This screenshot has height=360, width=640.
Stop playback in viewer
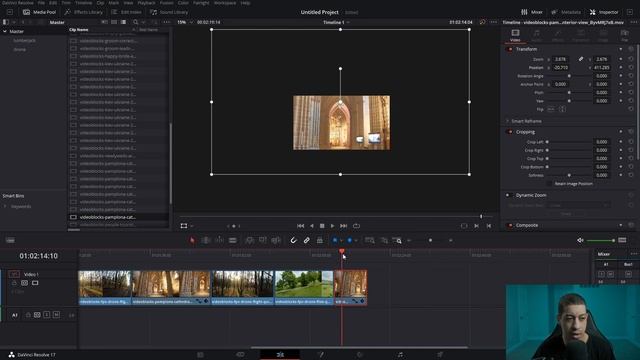(x=322, y=226)
